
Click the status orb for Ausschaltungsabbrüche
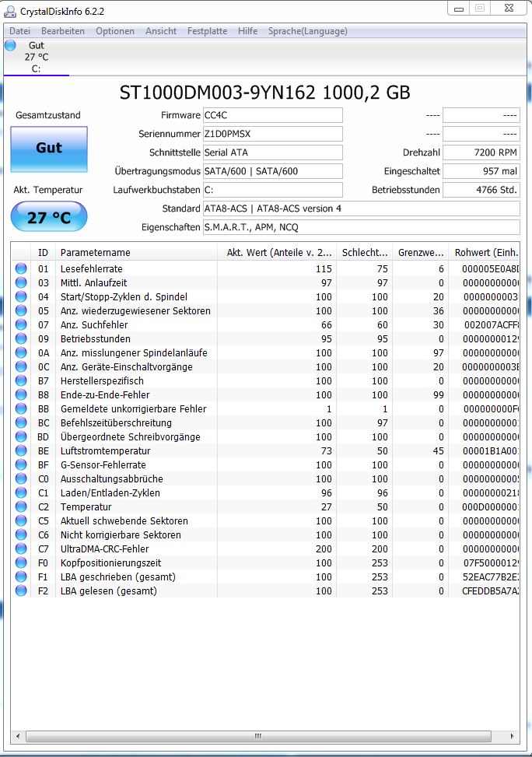click(x=21, y=478)
